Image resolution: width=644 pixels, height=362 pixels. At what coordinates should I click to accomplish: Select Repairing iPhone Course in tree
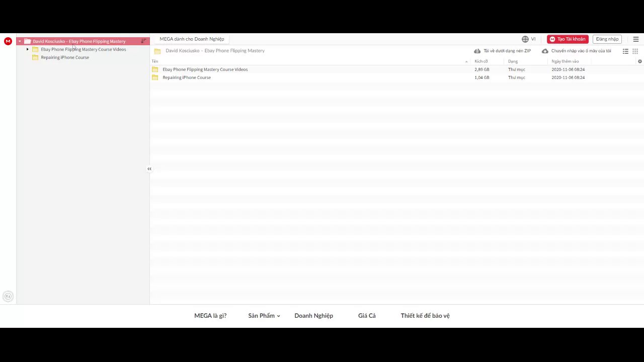click(65, 57)
